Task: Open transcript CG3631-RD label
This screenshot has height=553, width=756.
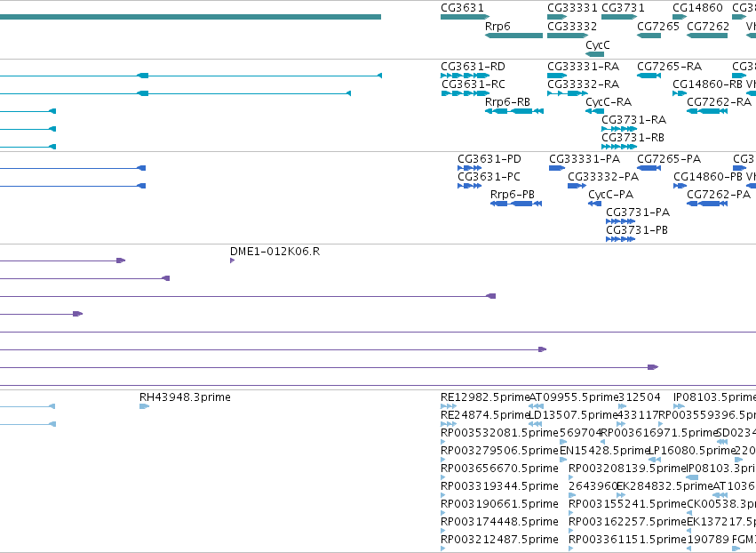Action: [473, 67]
